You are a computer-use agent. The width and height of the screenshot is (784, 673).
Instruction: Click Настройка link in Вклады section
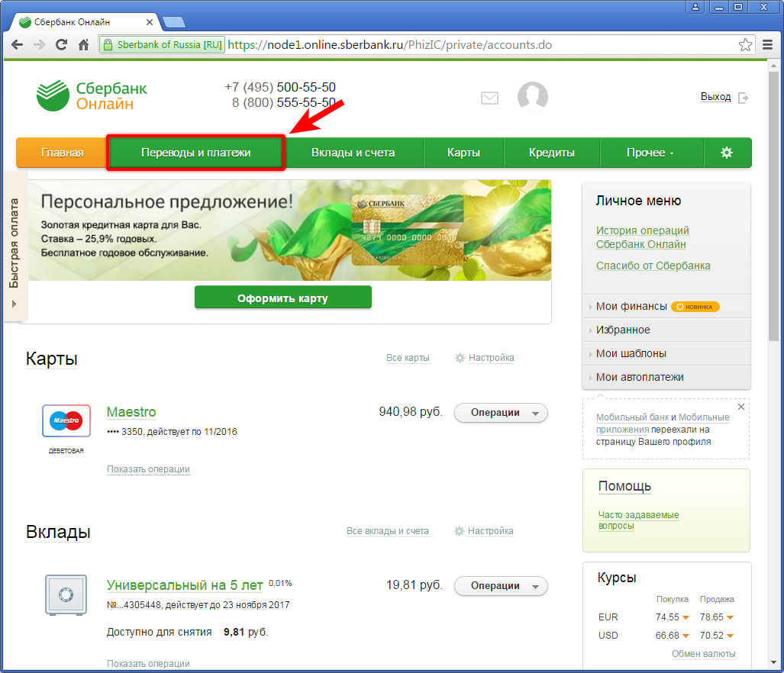(491, 531)
